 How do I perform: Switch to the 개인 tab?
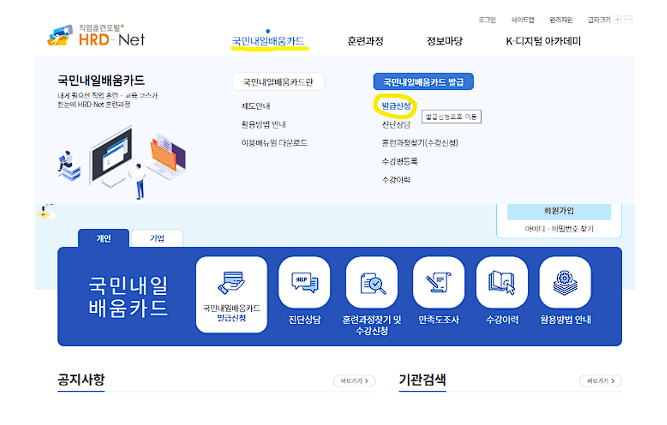pos(103,238)
